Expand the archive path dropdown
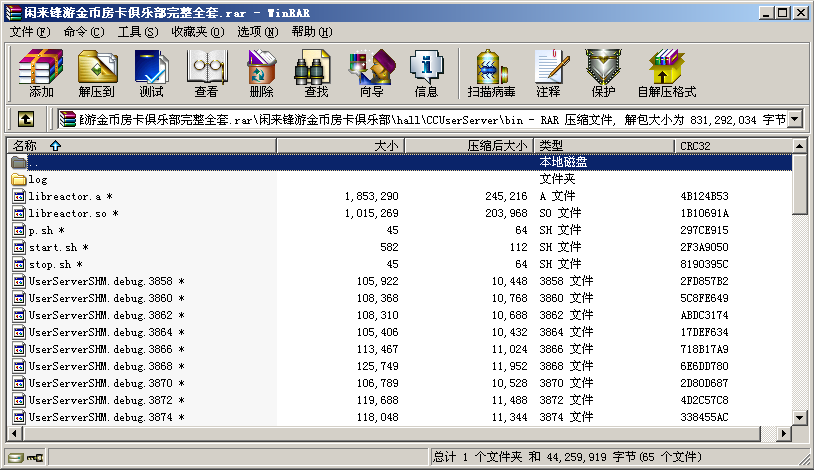 coord(795,119)
